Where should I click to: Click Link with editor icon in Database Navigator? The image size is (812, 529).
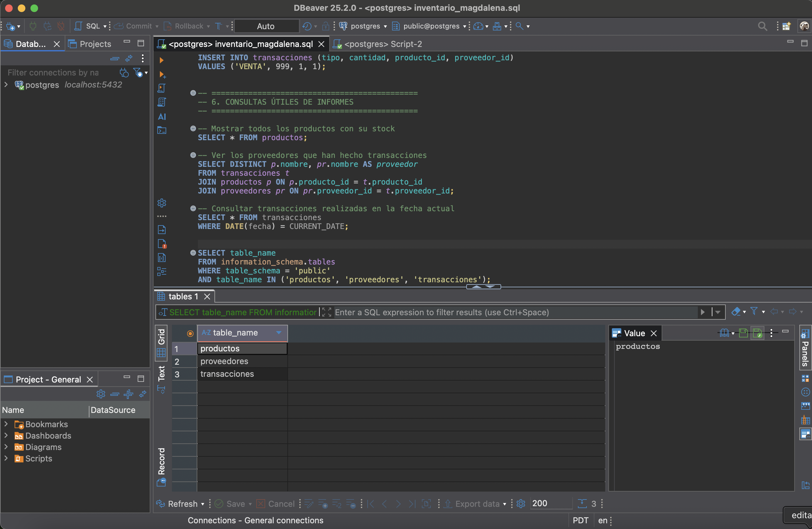[x=129, y=59]
